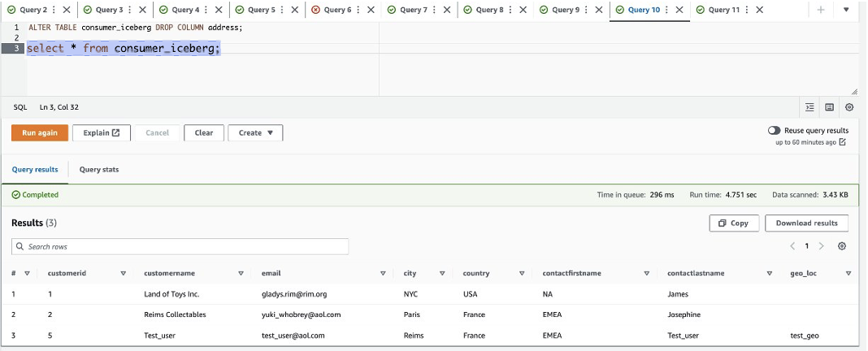Open the editor layout icon
This screenshot has height=351, width=868.
tap(829, 107)
